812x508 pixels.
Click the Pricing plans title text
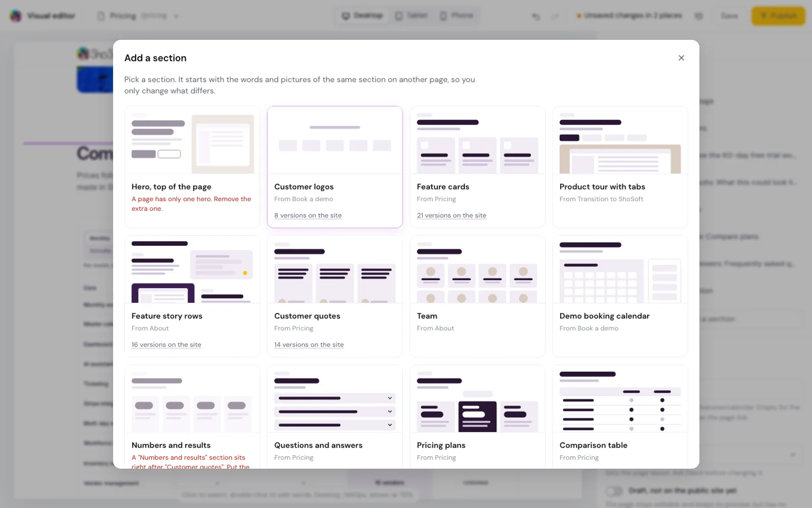[x=441, y=446]
